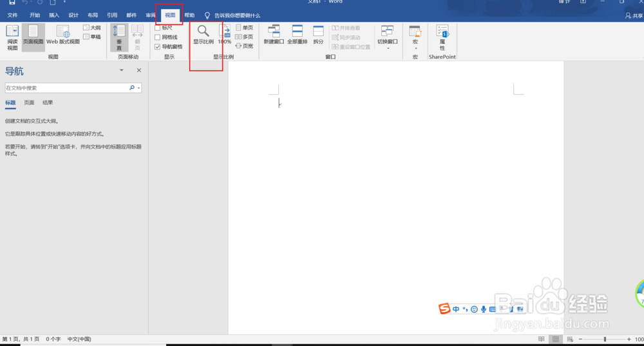The height and width of the screenshot is (346, 644).
Task: Choose 翻页 side-to-side page movement
Action: click(138, 37)
